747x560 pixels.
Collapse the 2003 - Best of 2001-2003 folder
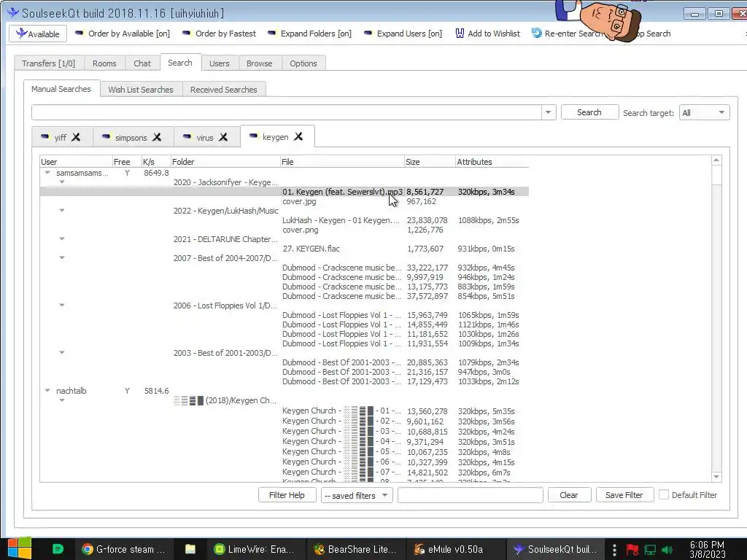pos(62,352)
